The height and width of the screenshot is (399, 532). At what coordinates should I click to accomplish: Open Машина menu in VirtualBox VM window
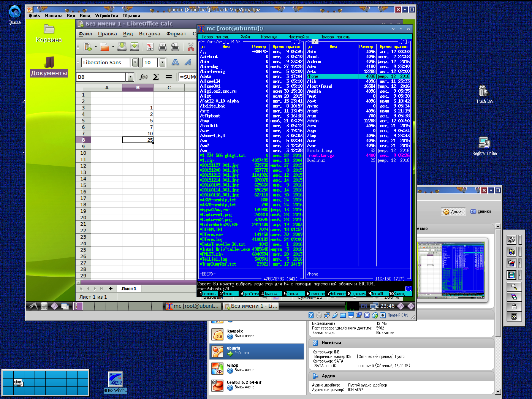pyautogui.click(x=54, y=16)
